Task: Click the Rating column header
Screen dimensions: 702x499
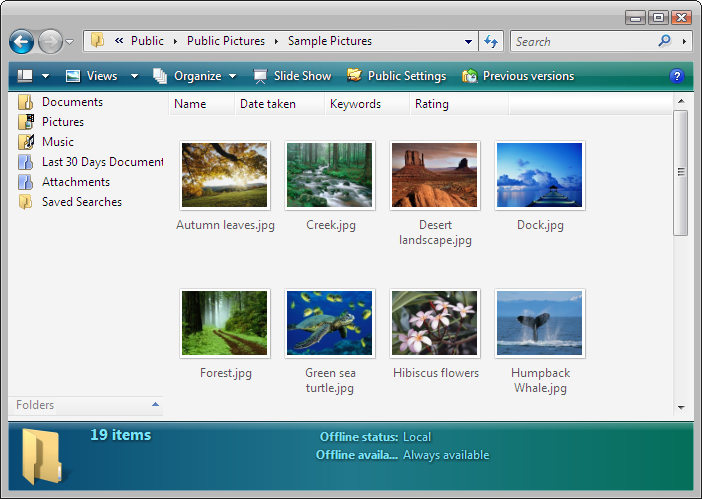Action: (431, 104)
